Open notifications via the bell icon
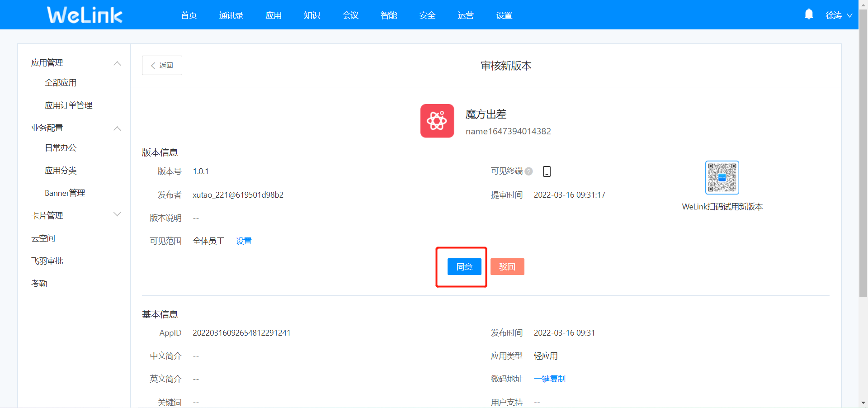The image size is (868, 408). point(809,14)
